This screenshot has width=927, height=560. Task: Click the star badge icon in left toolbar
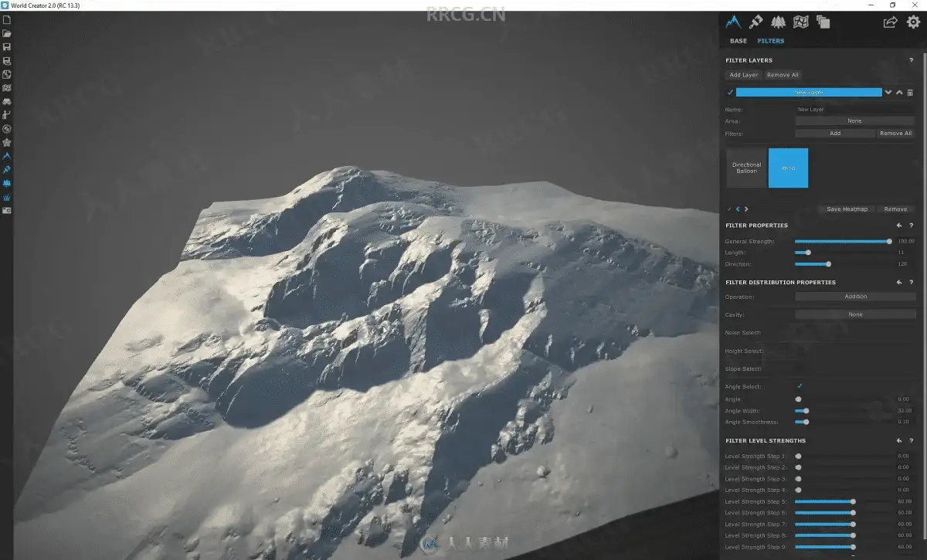click(x=6, y=142)
